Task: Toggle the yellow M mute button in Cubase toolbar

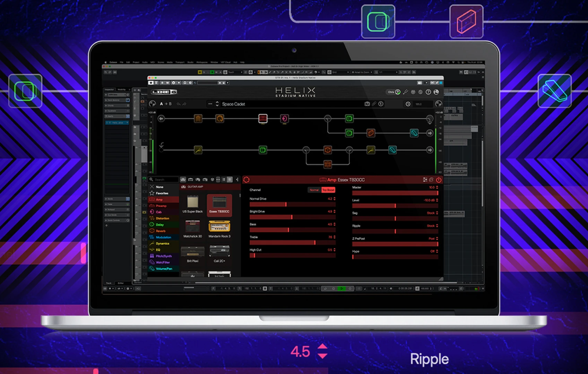Action: coord(200,72)
